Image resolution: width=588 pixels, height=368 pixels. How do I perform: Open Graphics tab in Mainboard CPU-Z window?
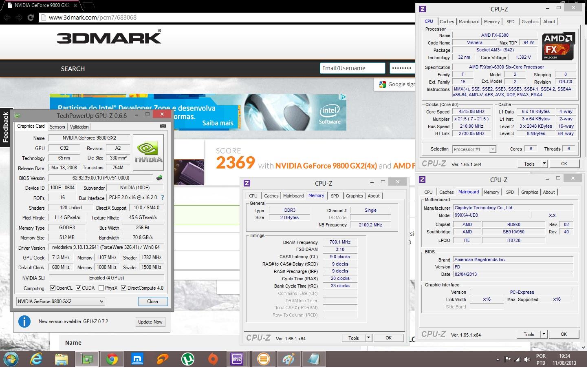(x=529, y=192)
